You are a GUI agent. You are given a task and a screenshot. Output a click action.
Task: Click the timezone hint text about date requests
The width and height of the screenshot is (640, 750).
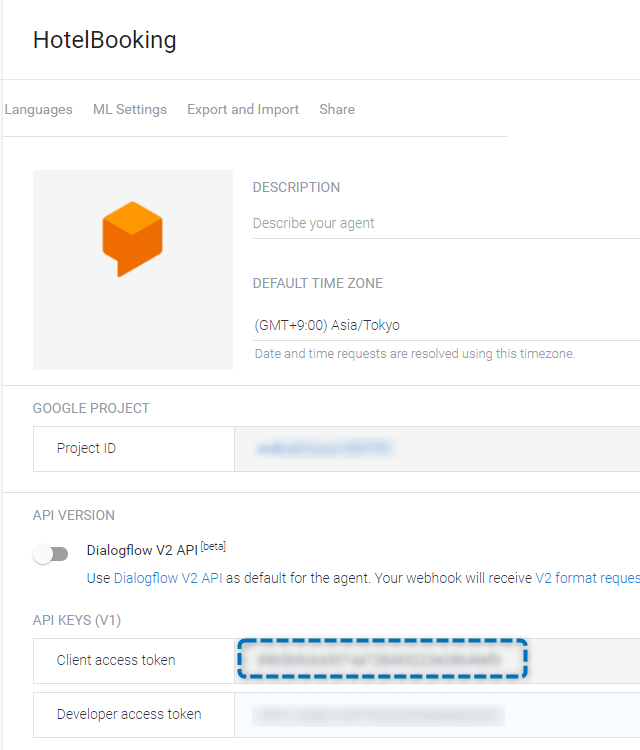pos(415,353)
